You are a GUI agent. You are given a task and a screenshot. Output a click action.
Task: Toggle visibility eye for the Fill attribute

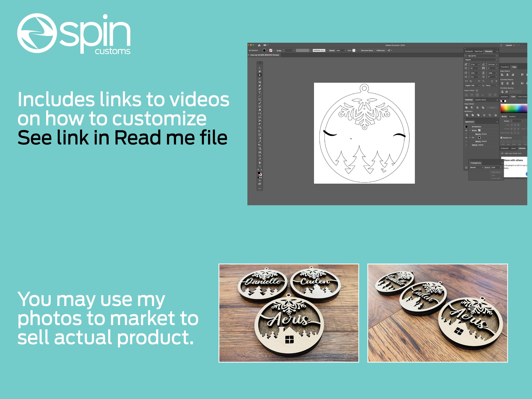466,138
